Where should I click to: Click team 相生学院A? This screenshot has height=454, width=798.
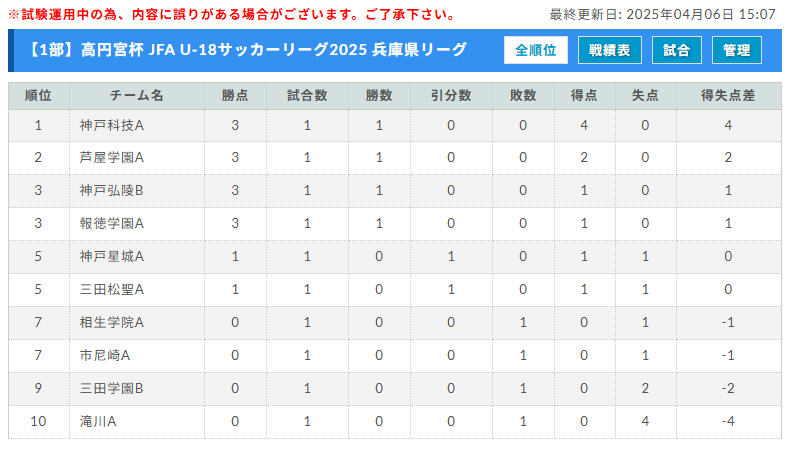tap(112, 322)
